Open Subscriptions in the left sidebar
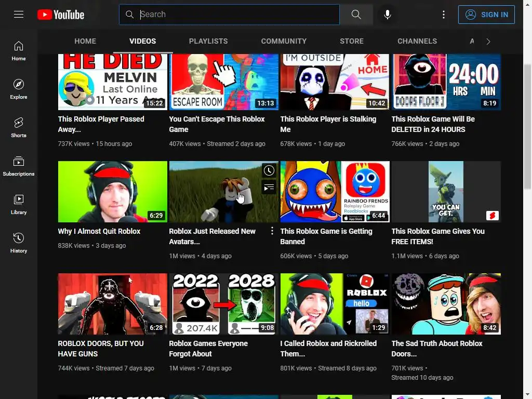This screenshot has width=532, height=399. (x=19, y=166)
